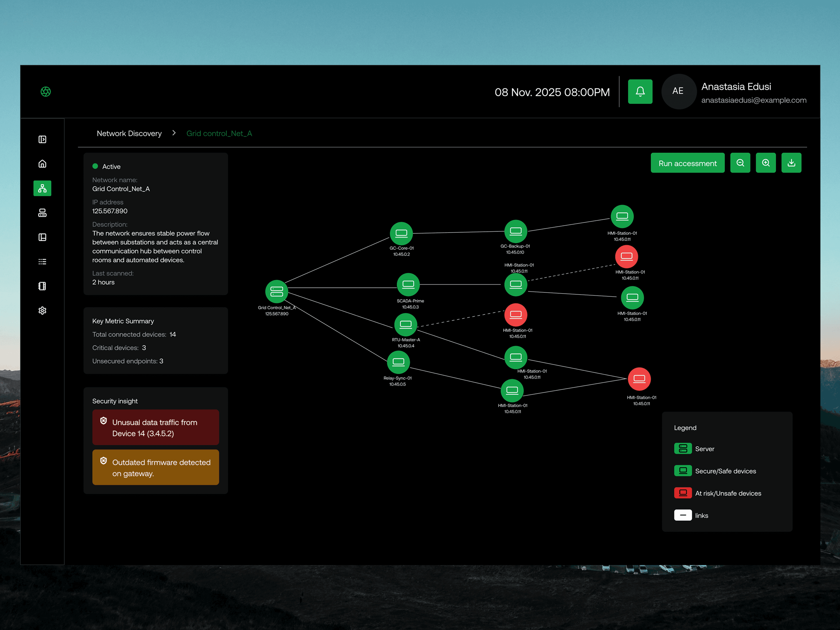This screenshot has height=630, width=840.
Task: Click the notification bell icon
Action: 640,92
